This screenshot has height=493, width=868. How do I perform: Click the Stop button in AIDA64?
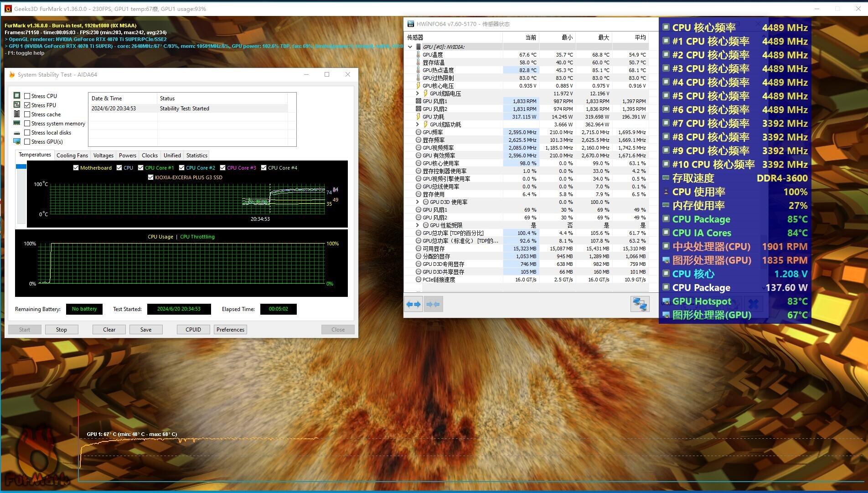(62, 329)
